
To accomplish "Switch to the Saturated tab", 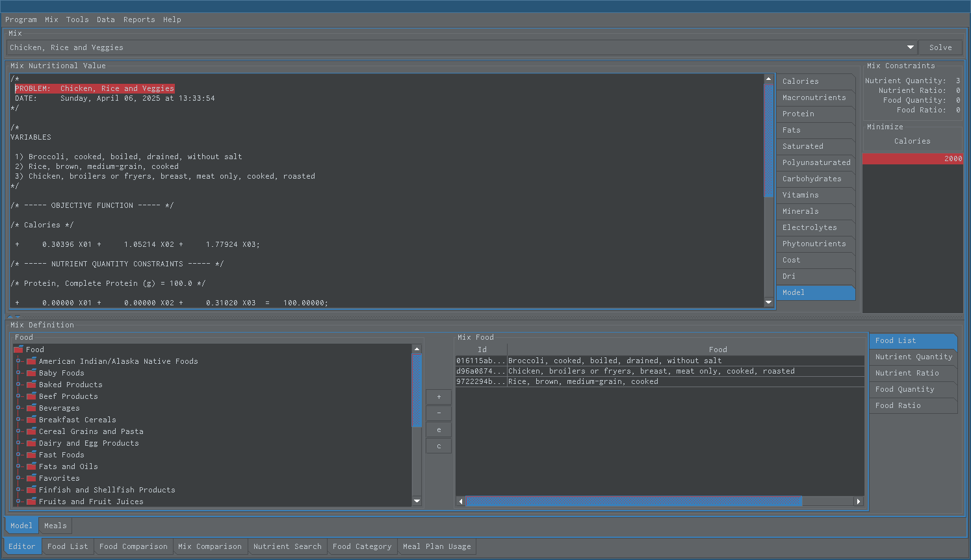I will pyautogui.click(x=816, y=146).
